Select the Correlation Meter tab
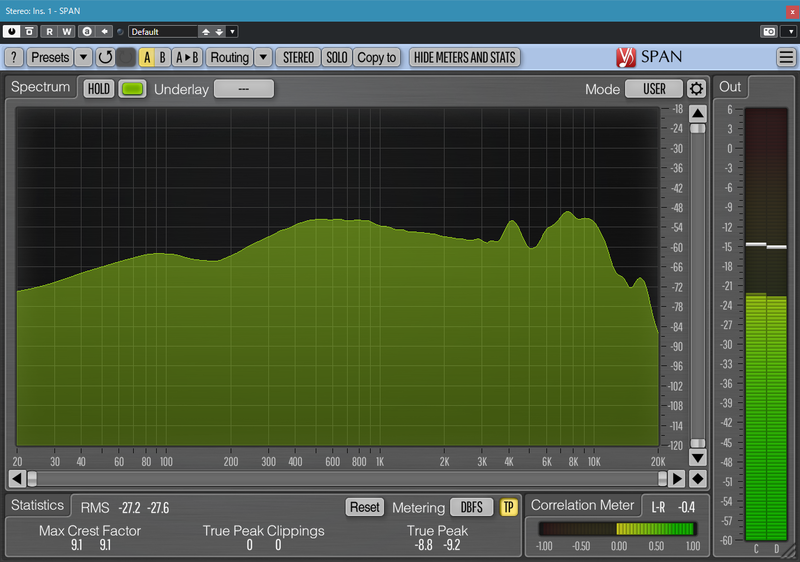Screen dimensions: 800x562 (582, 505)
